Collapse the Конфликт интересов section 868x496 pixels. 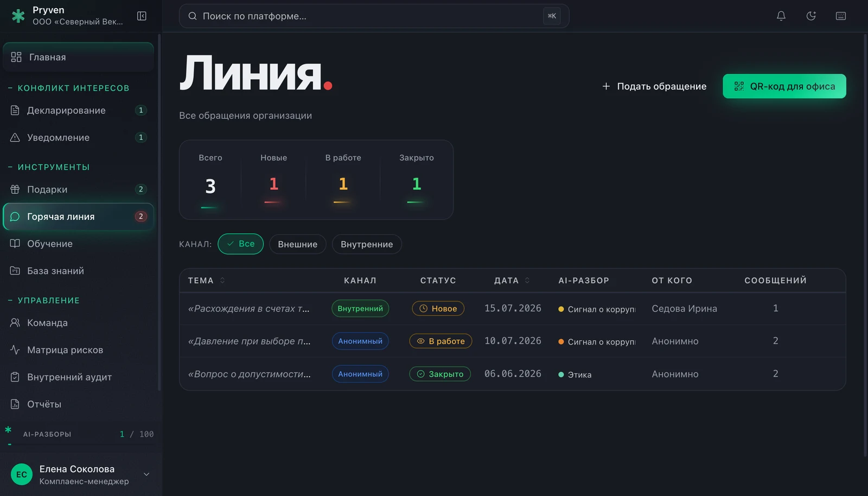tap(68, 88)
